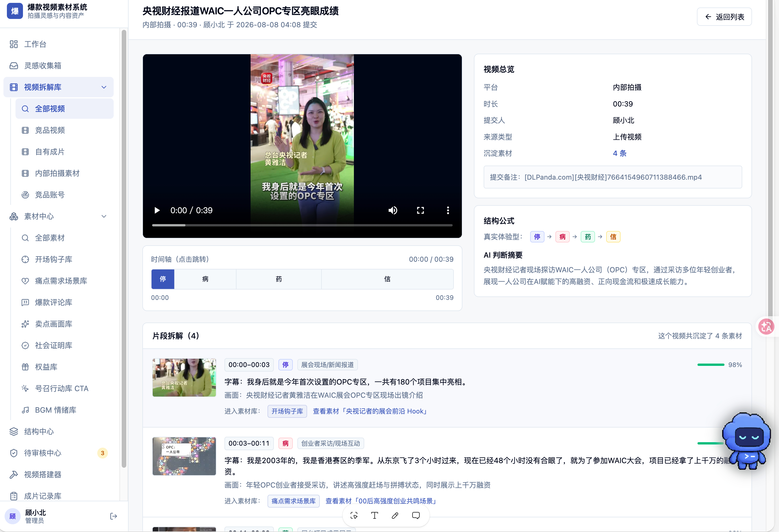The image size is (779, 532).
Task: Collapse the 素材中心 section
Action: 104,216
